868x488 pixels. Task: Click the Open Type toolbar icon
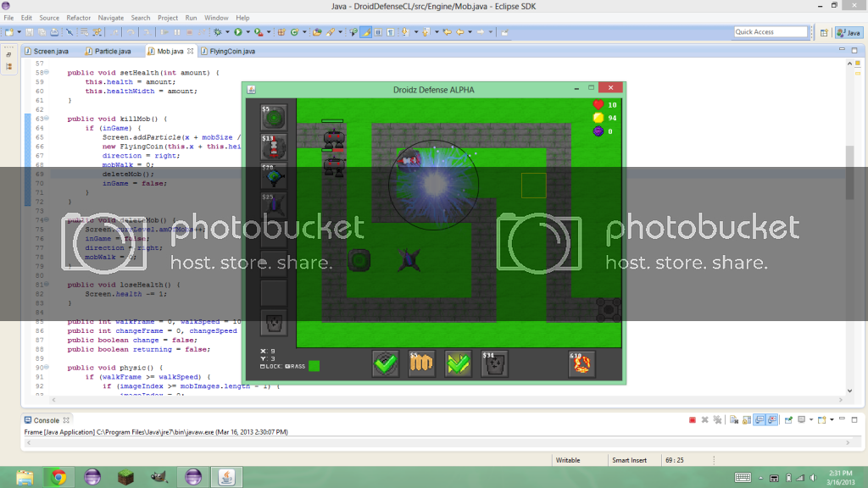[x=317, y=32]
